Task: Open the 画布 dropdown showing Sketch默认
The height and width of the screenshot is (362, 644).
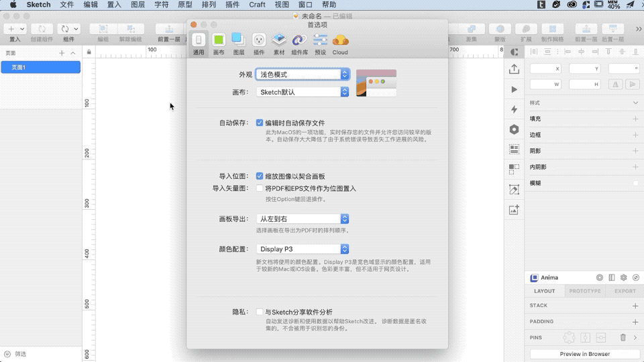Action: click(x=303, y=92)
